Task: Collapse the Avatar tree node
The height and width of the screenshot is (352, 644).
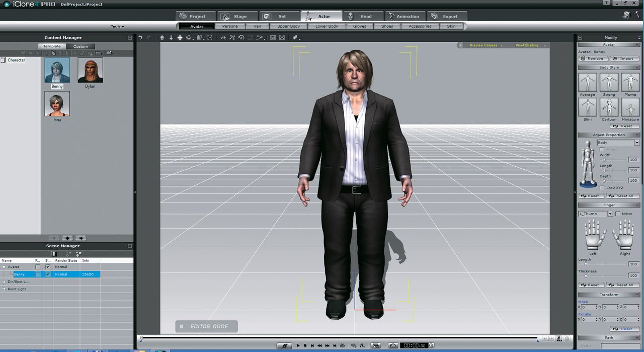Action: (4, 267)
